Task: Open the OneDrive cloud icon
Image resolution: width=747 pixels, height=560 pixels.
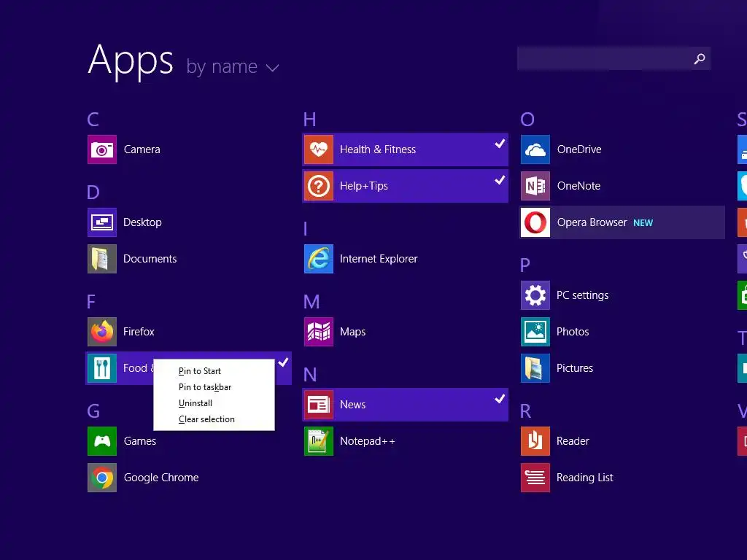Action: pyautogui.click(x=535, y=149)
